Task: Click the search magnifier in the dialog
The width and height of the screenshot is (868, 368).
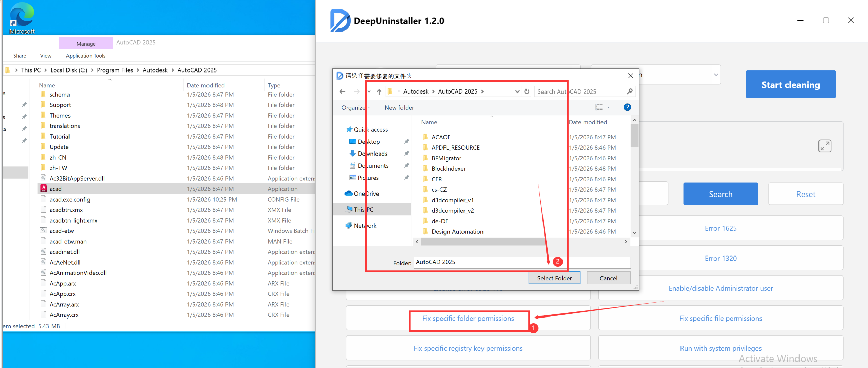Action: coord(630,91)
